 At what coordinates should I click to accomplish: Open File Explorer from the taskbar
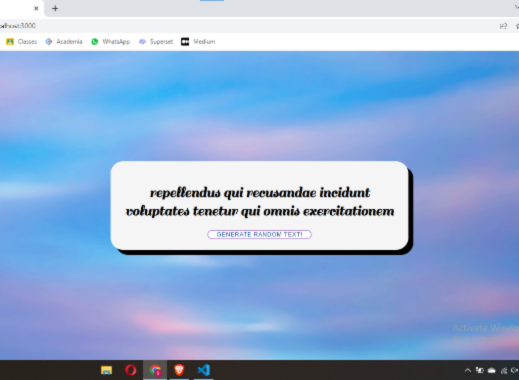[107, 370]
